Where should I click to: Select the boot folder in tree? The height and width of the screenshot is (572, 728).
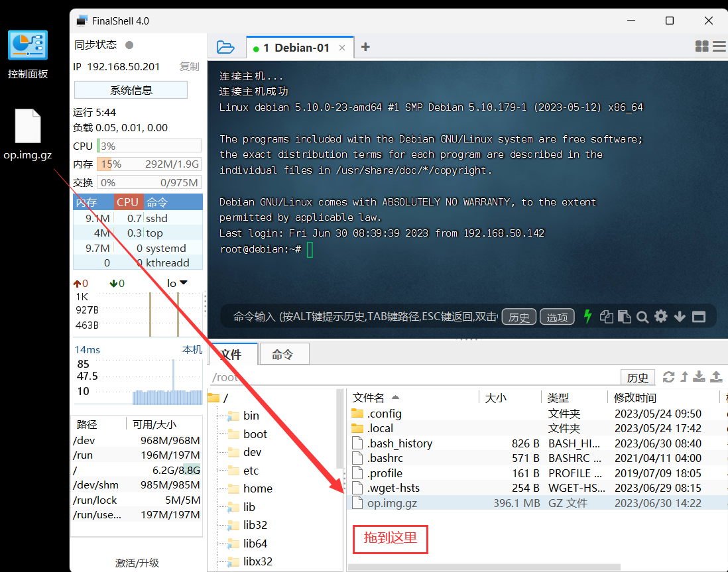pyautogui.click(x=247, y=434)
